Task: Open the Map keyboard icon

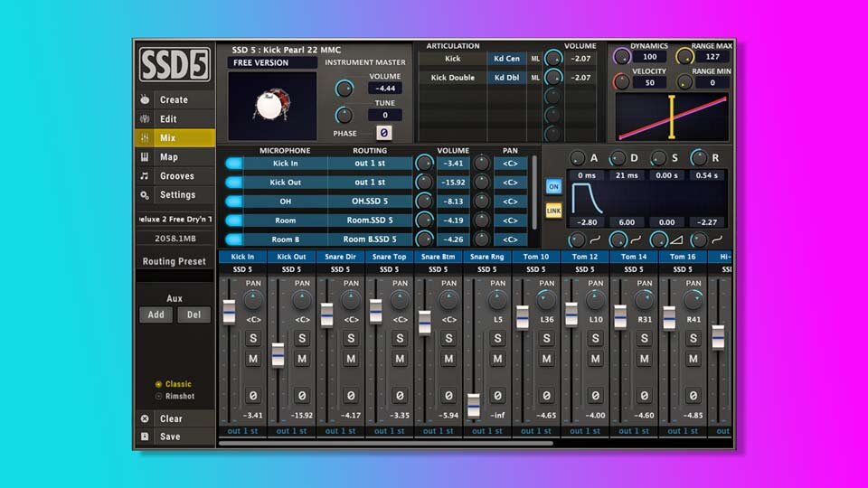Action: click(x=145, y=157)
